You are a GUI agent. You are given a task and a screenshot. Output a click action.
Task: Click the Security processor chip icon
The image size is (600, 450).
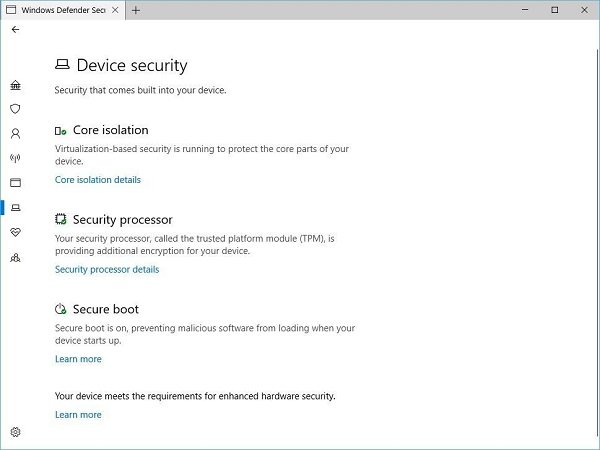[x=61, y=220]
